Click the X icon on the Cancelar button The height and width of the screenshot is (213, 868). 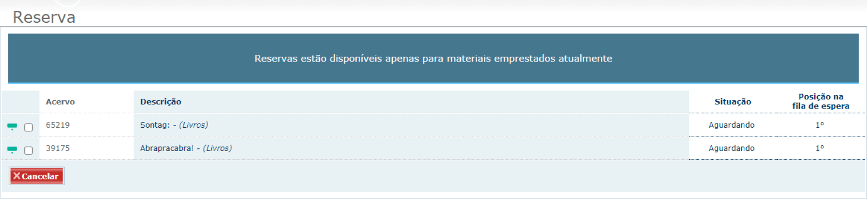17,176
